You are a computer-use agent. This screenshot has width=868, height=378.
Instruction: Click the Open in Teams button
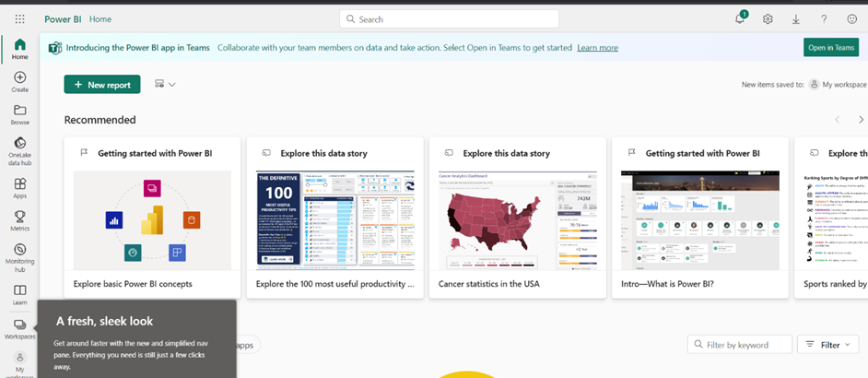coord(831,47)
